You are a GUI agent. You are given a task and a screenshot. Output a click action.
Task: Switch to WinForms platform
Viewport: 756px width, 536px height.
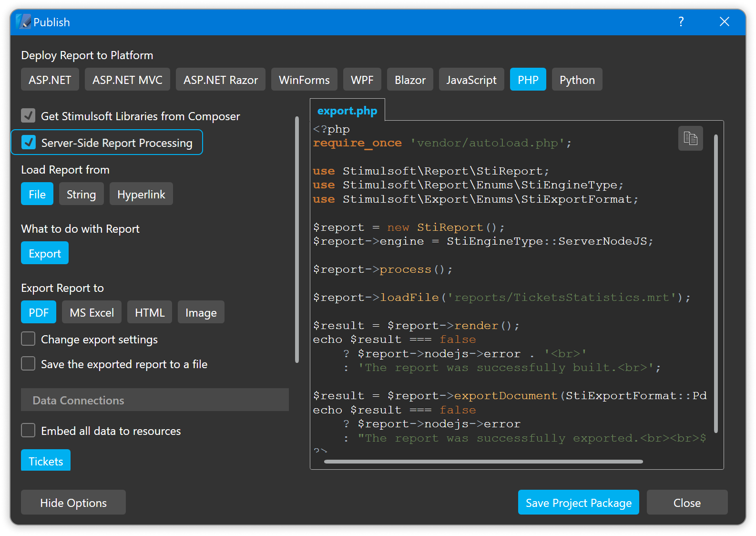[304, 80]
